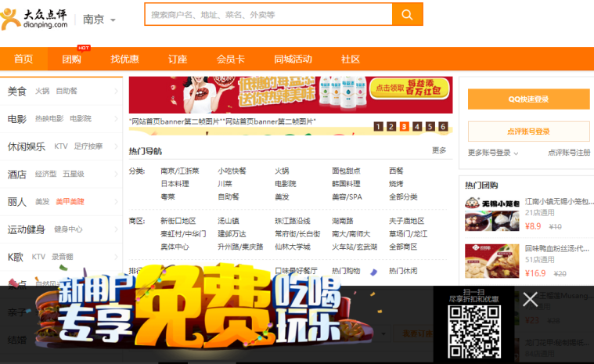The image size is (594, 364).
Task: Click 热门休闲 ranking link
Action: [x=404, y=271]
